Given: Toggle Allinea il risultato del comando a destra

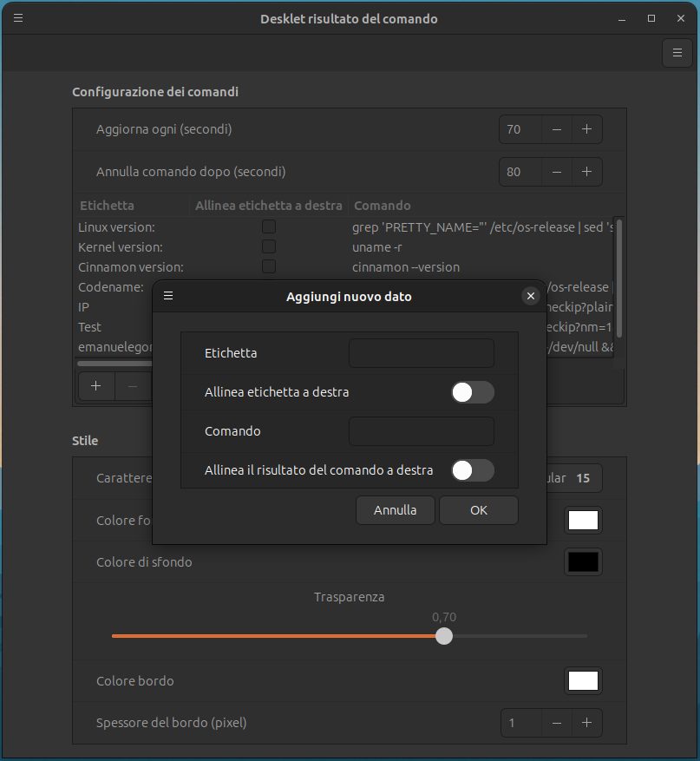Looking at the screenshot, I should click(x=472, y=470).
